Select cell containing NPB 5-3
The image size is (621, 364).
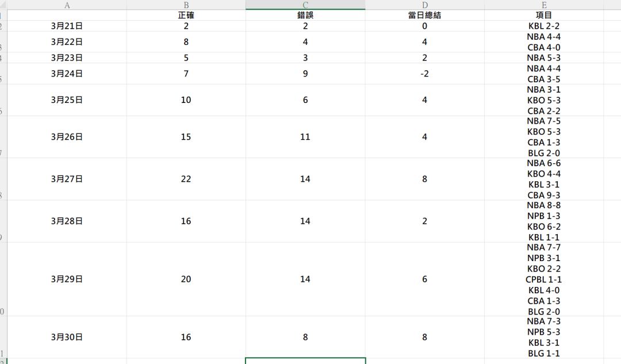[544, 337]
